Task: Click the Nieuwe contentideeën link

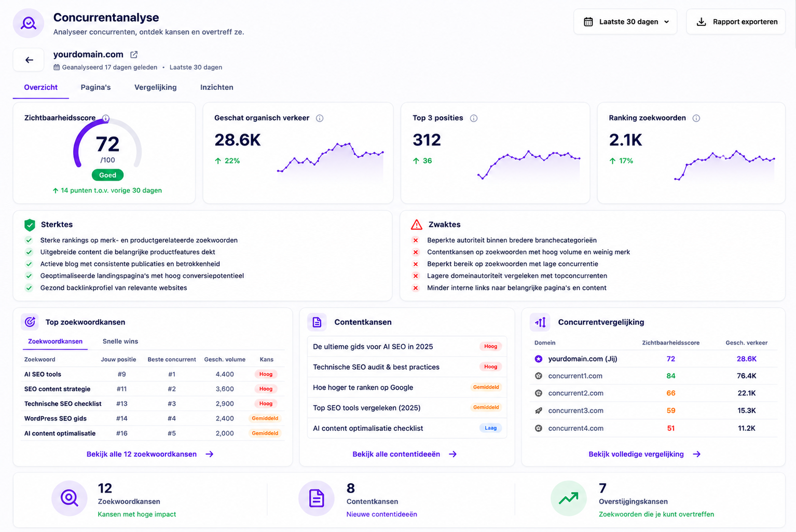Action: tap(382, 514)
